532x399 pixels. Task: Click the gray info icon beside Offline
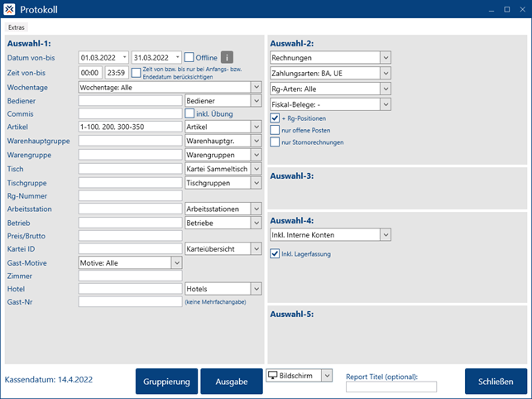pyautogui.click(x=228, y=57)
